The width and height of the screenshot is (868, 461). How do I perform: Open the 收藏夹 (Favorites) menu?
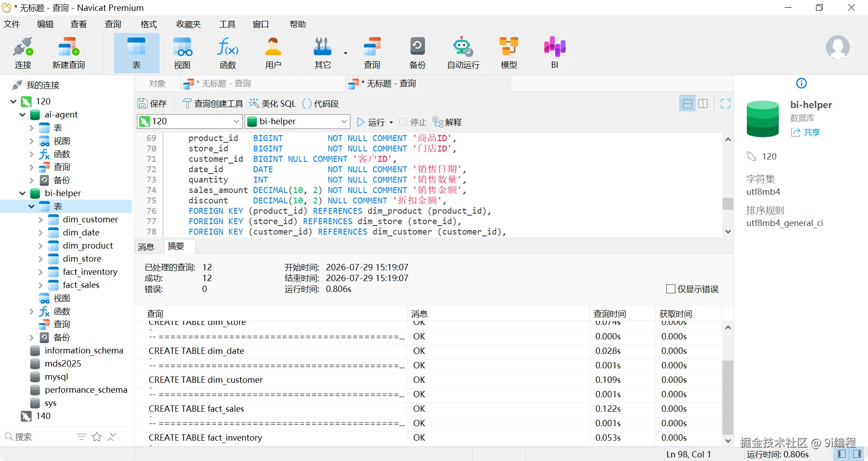tap(189, 24)
